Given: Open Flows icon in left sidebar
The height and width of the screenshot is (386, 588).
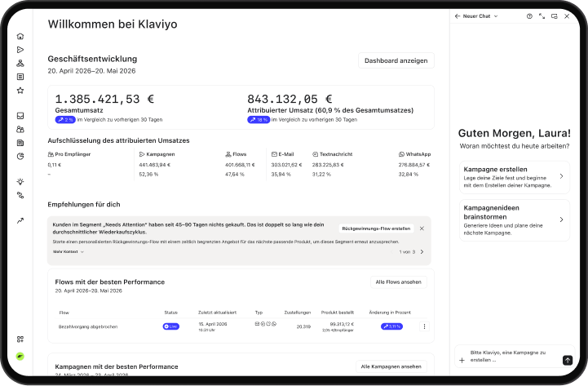Looking at the screenshot, I should pyautogui.click(x=20, y=64).
